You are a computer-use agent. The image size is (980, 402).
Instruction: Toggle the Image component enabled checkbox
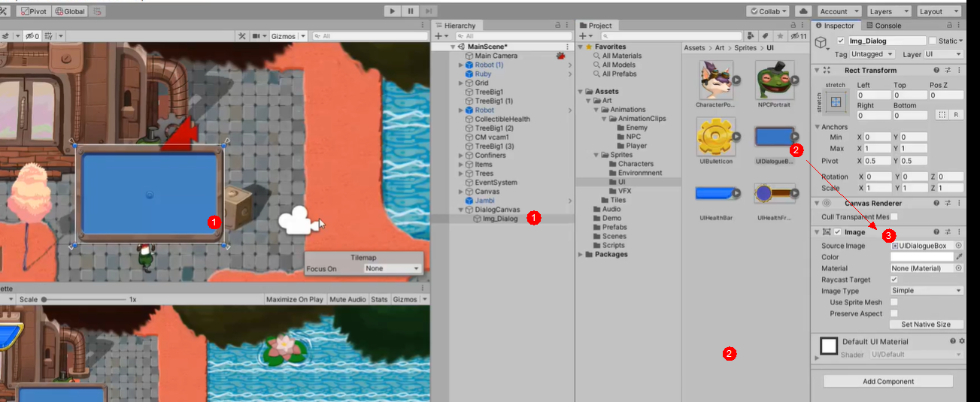(837, 232)
